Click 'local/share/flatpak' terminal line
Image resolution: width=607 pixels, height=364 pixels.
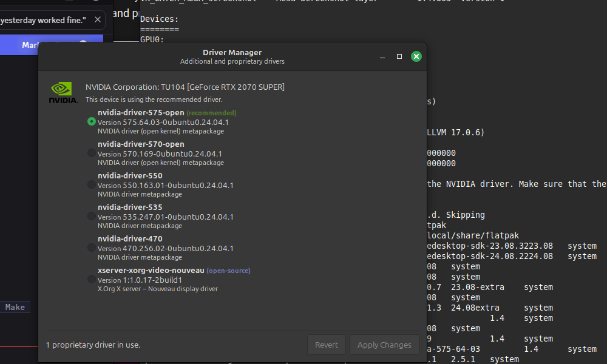(x=473, y=235)
